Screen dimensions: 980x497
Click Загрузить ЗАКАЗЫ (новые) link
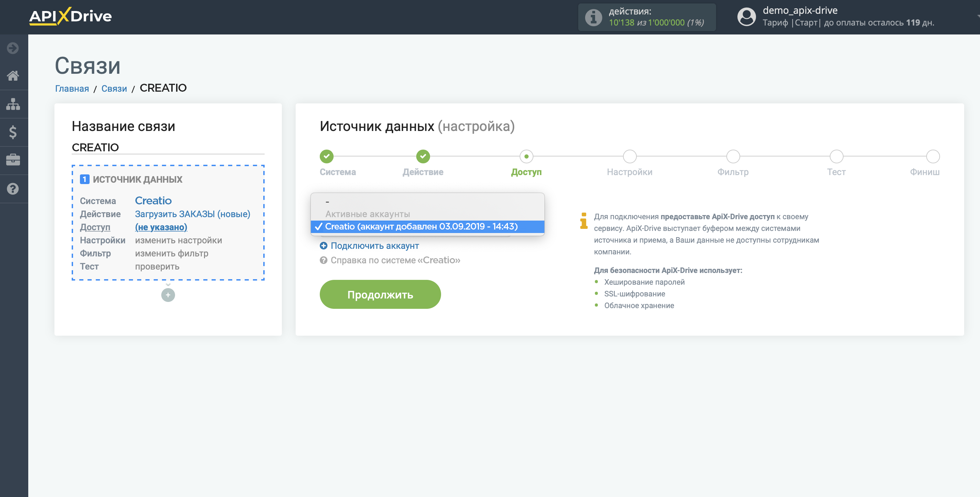pyautogui.click(x=193, y=214)
